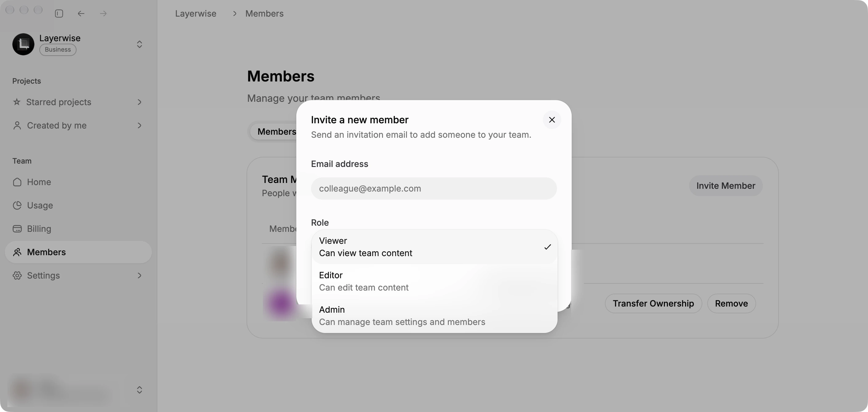Viewport: 868px width, 412px height.
Task: Click the Members breadcrumb
Action: coord(264,14)
